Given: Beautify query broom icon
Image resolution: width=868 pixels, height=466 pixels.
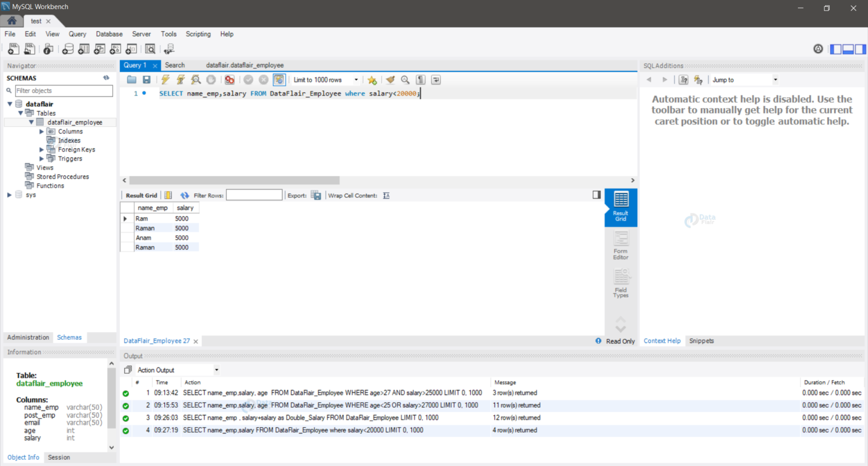Looking at the screenshot, I should (x=390, y=80).
